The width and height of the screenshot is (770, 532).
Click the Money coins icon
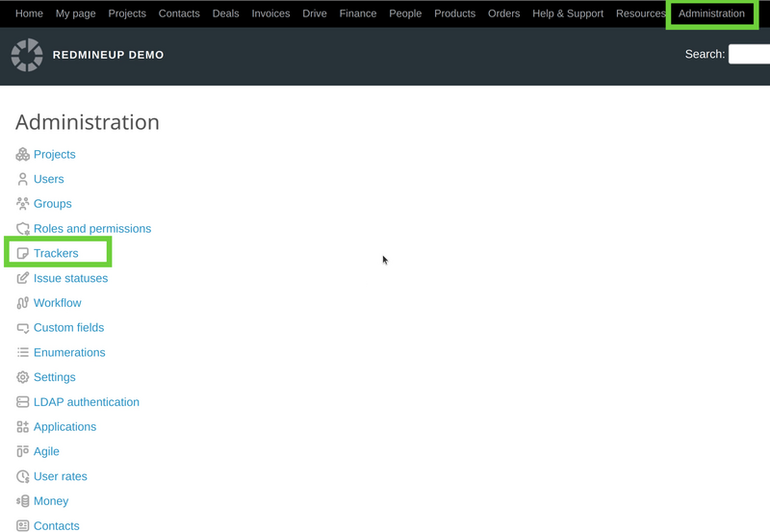coord(22,501)
